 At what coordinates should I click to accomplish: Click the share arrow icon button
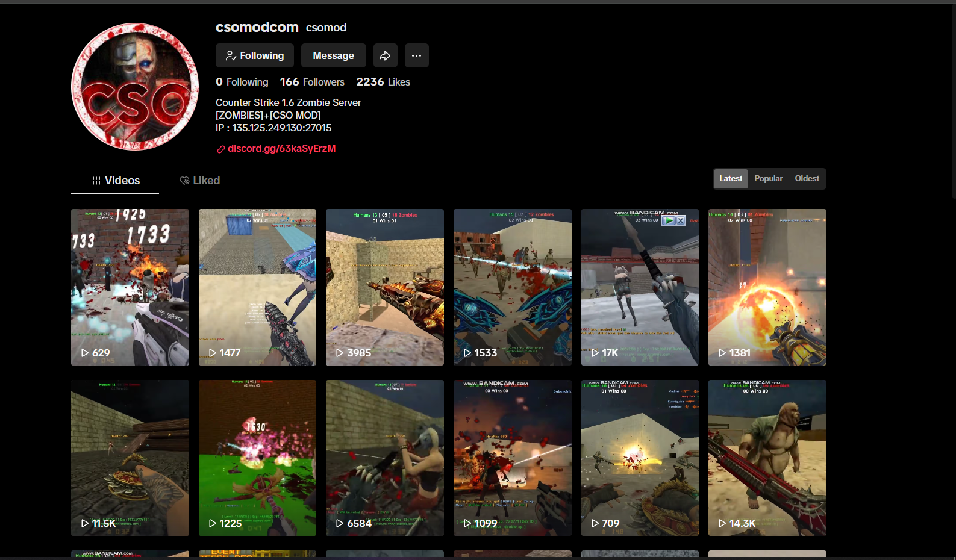(x=385, y=55)
